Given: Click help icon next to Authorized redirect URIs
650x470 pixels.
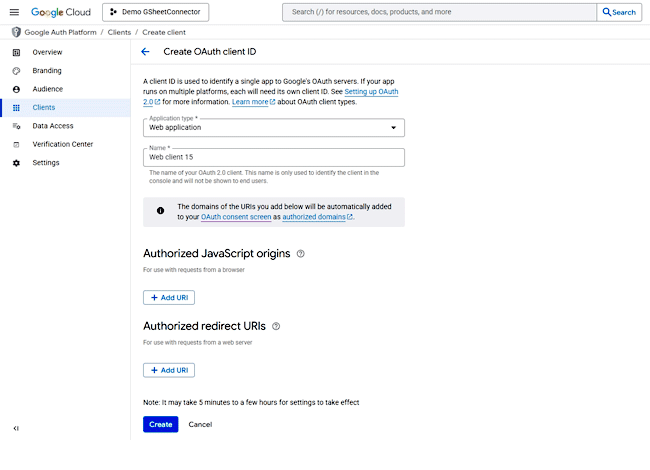Looking at the screenshot, I should tap(276, 326).
